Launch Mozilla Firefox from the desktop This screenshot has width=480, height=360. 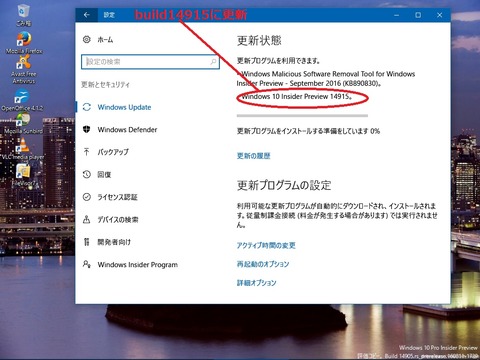pos(24,43)
